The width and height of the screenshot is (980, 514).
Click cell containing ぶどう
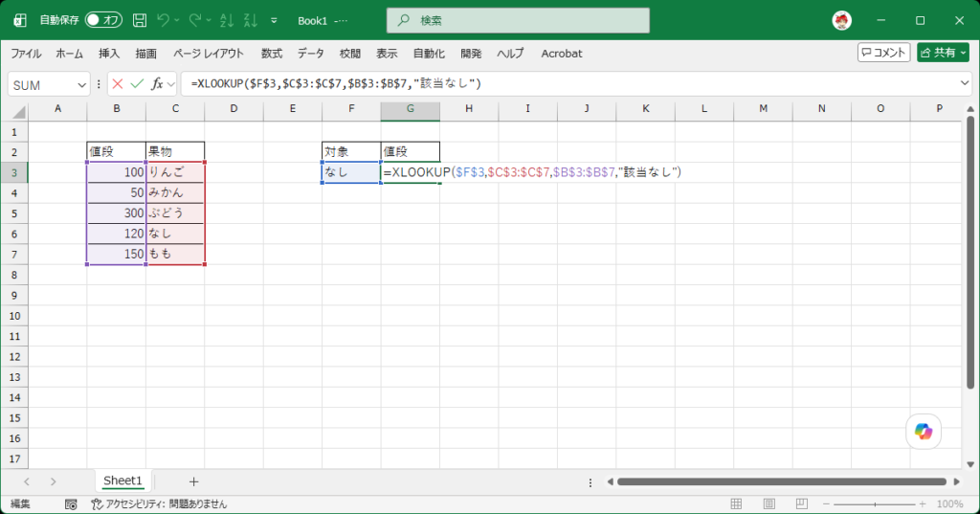[175, 213]
